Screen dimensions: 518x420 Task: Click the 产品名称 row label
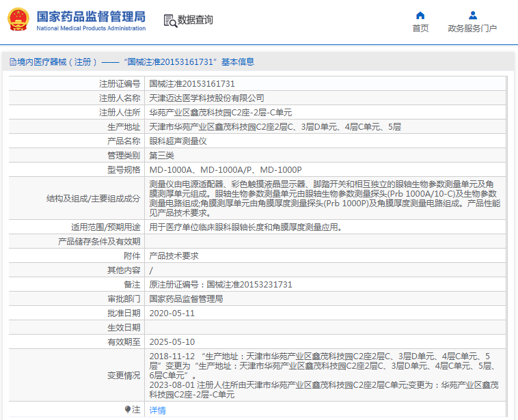click(x=124, y=141)
